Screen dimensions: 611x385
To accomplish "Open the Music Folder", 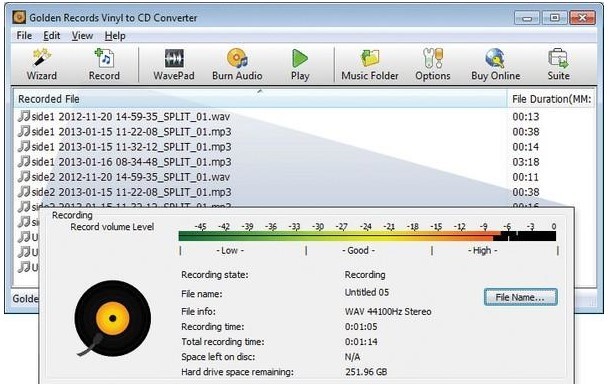I will (x=370, y=64).
